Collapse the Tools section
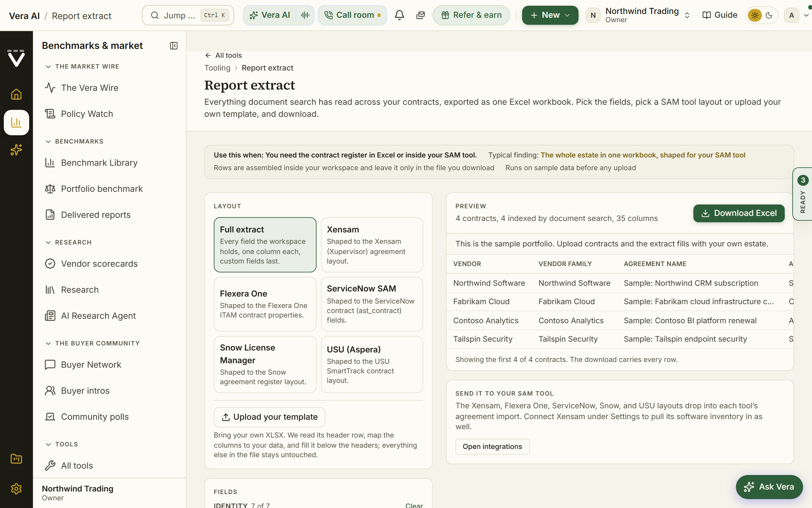Viewport: 812px width, 508px height. (x=62, y=444)
